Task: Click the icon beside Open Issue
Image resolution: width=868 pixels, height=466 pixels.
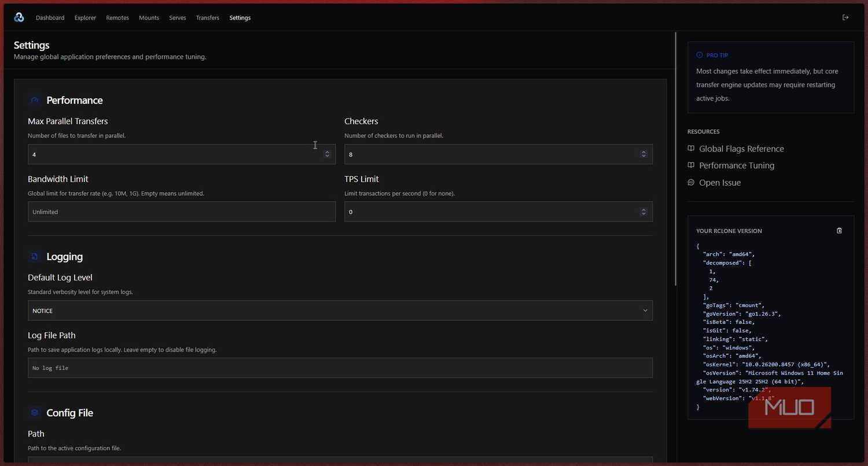Action: click(691, 183)
